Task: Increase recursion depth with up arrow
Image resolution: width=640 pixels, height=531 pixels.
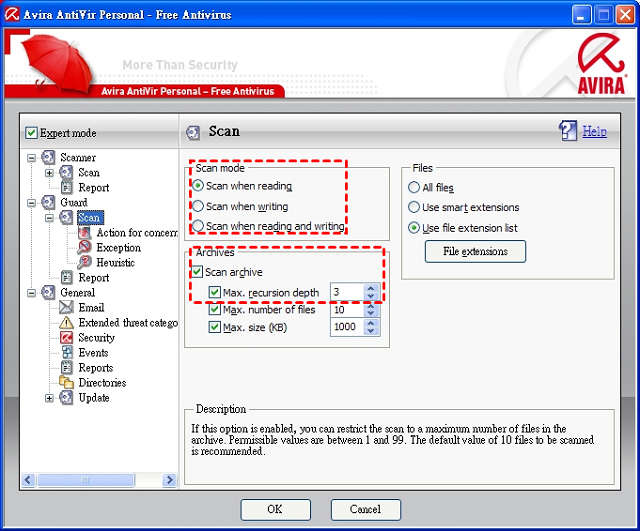Action: [x=371, y=288]
